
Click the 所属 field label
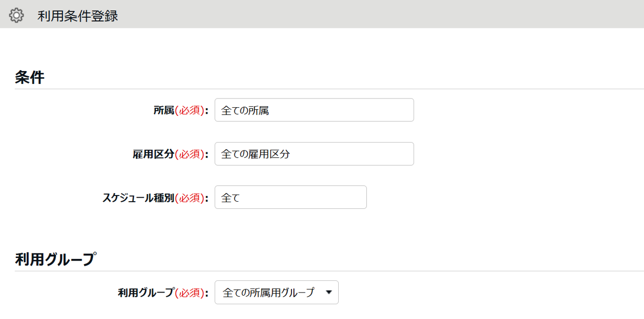coord(164,110)
